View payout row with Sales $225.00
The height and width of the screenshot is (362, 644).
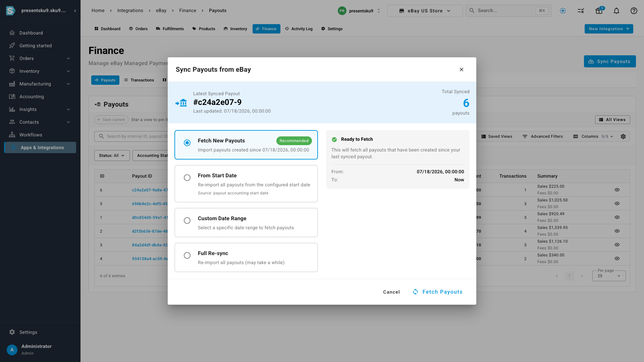(x=617, y=190)
